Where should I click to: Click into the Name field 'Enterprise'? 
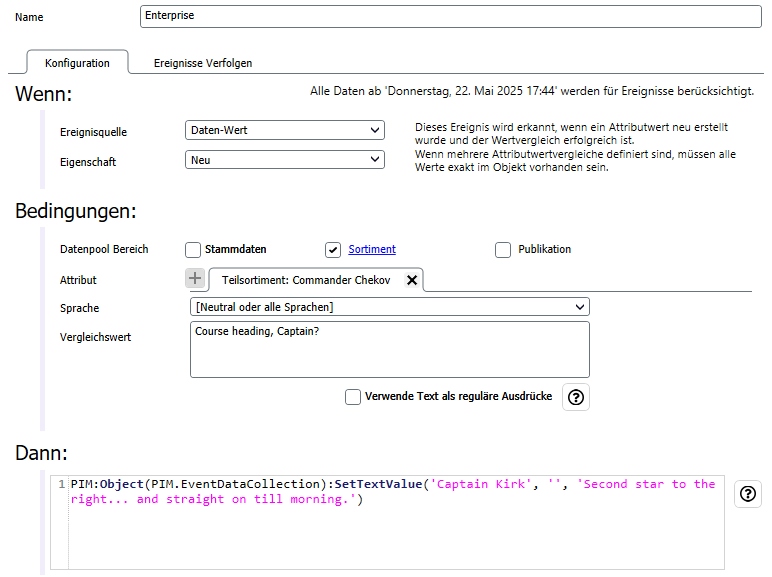[x=450, y=17]
